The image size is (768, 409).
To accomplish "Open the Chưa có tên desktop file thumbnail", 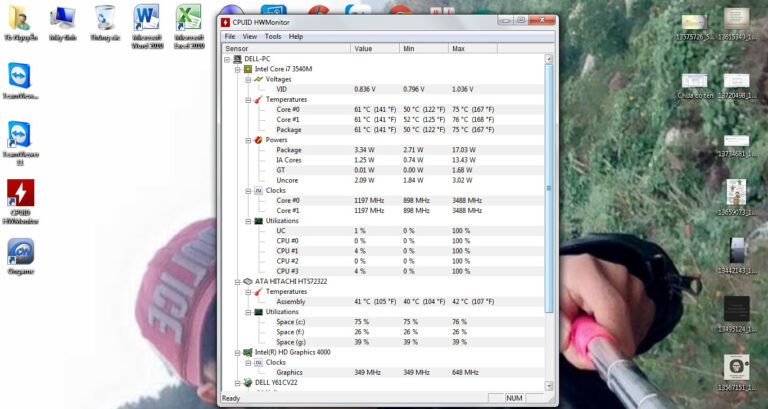I will (695, 86).
